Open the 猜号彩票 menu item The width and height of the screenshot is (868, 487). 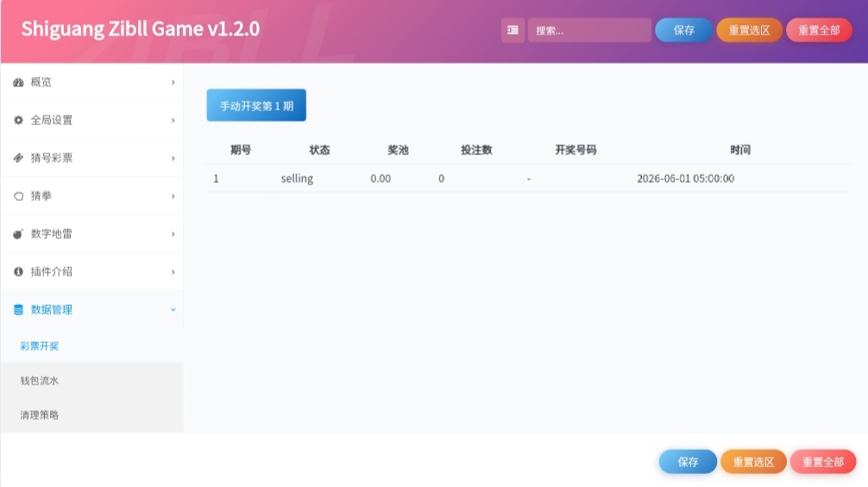[x=92, y=158]
